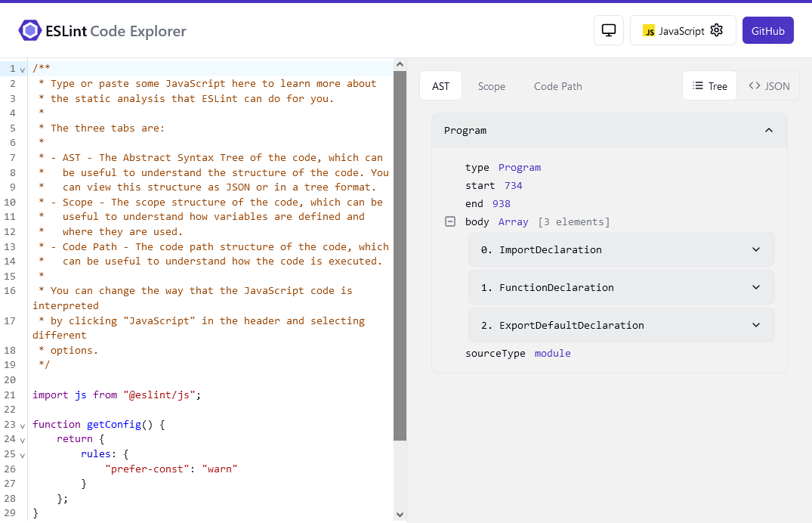Click the JS badge in the header

(x=648, y=30)
